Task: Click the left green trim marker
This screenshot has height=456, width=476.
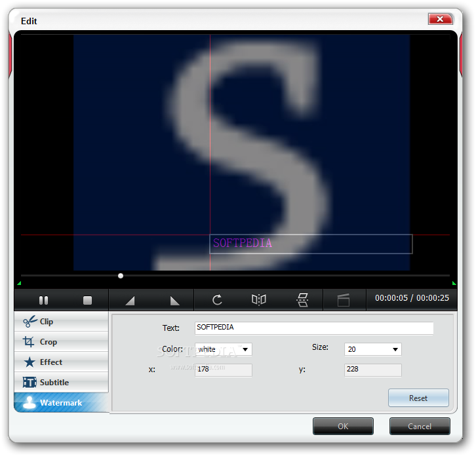Action: tap(19, 283)
